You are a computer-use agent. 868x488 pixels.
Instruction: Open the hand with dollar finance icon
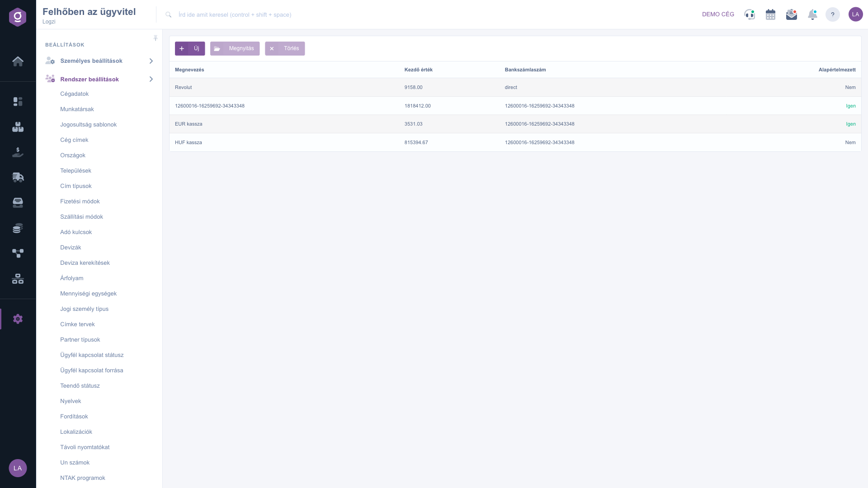click(x=18, y=152)
